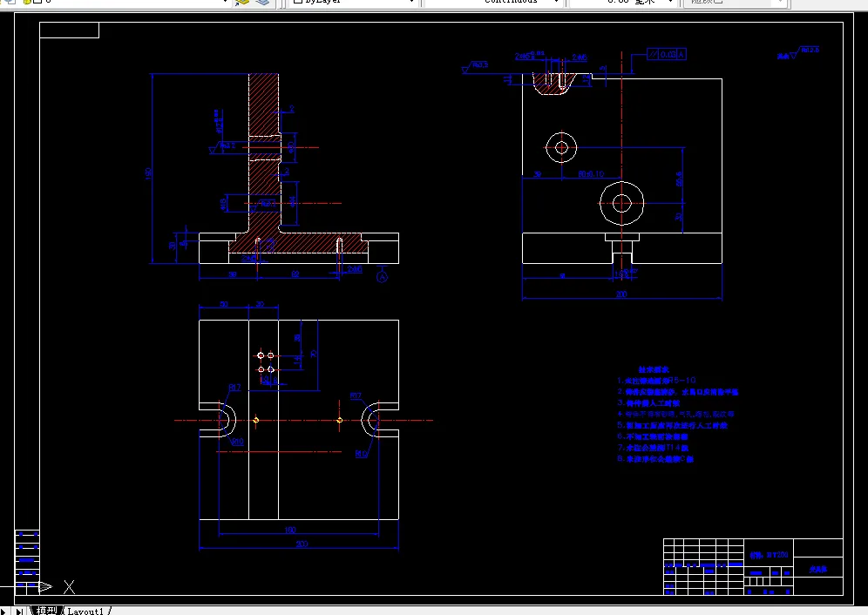Viewport: 868px width, 615px height.
Task: Select technical note 7 containing T14
Action: pyautogui.click(x=654, y=447)
